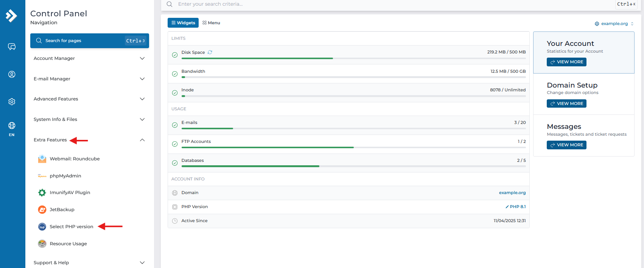Open the ImunifyAV Plugin icon
The height and width of the screenshot is (268, 644).
42,193
